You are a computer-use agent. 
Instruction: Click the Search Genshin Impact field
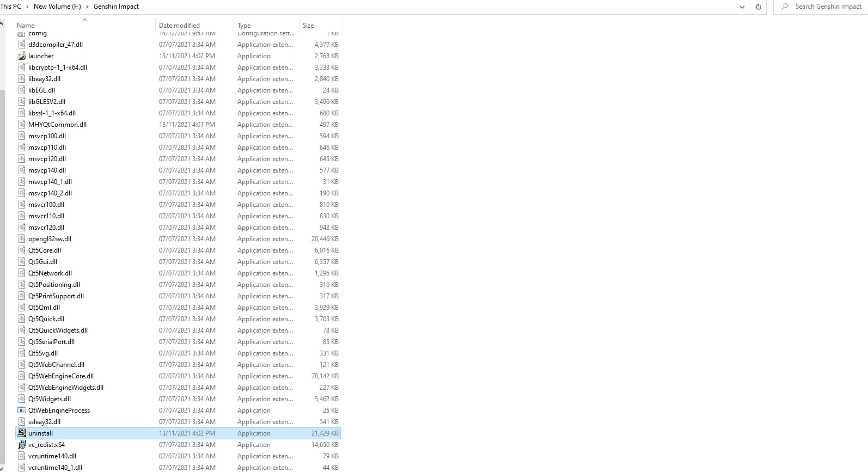click(828, 7)
